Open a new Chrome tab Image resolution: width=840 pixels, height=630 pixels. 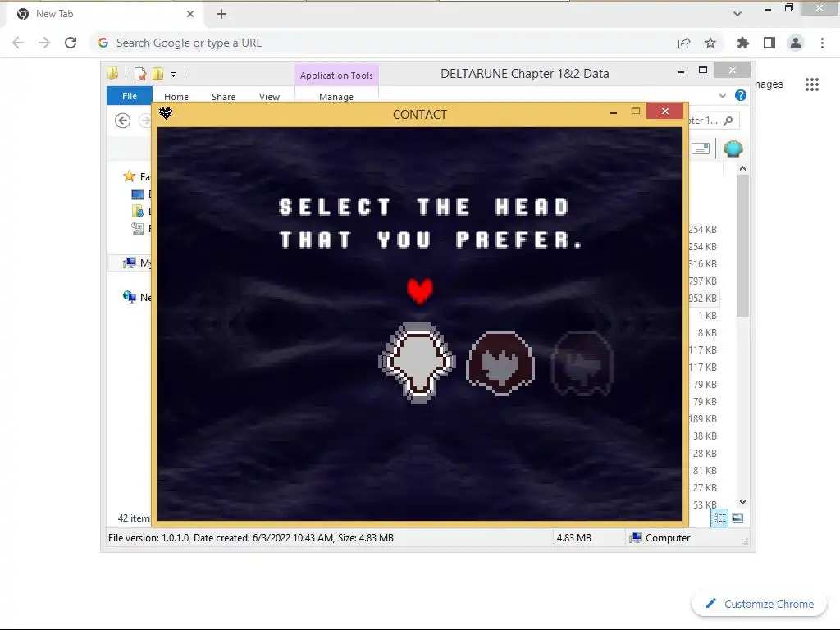[x=221, y=14]
